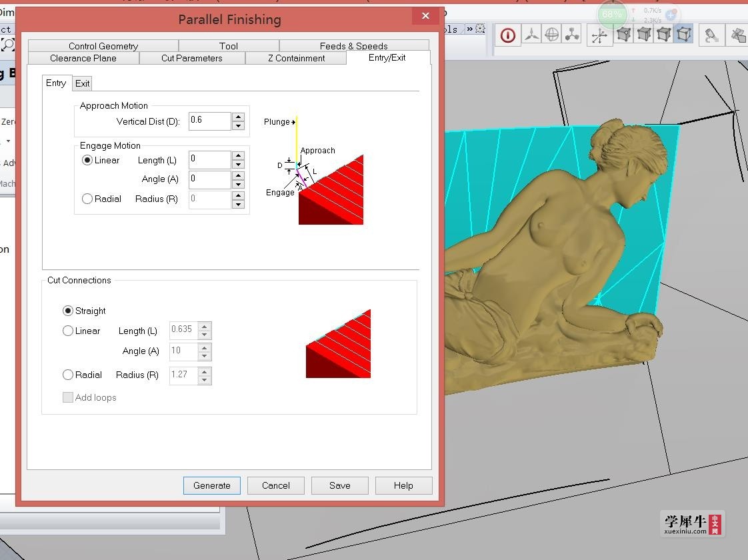Click the highlighted fourth cube view icon
This screenshot has width=748, height=560.
point(683,35)
